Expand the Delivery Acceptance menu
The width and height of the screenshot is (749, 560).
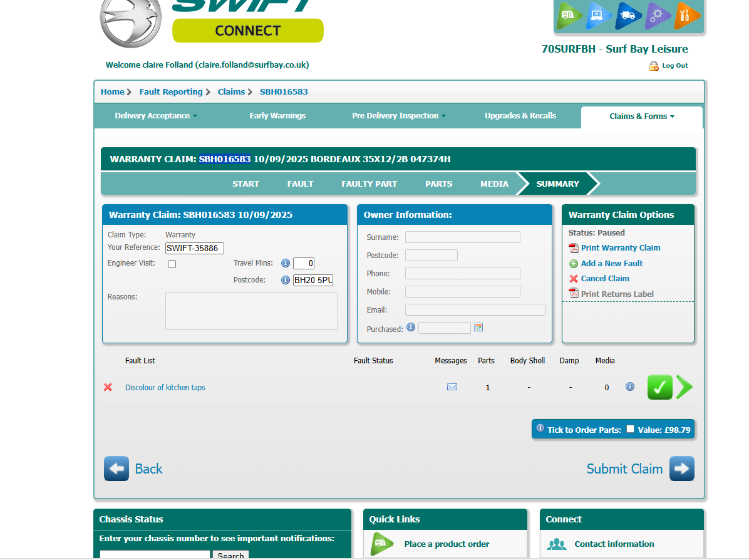pos(156,116)
